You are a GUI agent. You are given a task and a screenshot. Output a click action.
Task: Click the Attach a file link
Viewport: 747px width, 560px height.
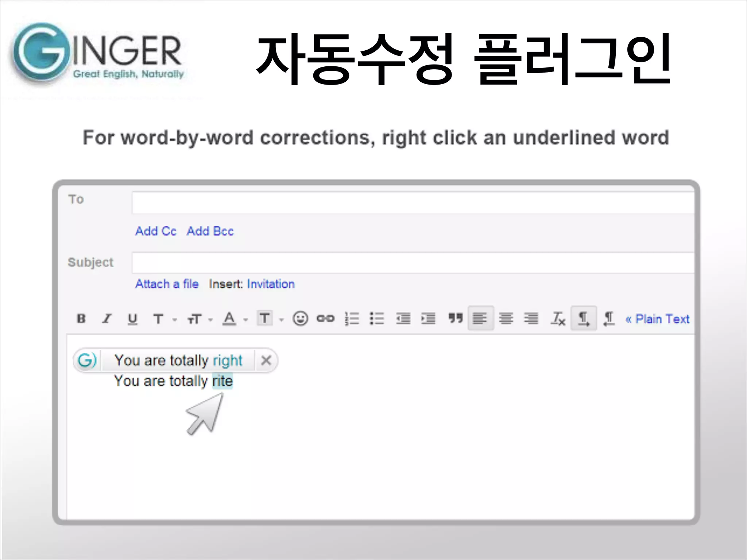click(x=167, y=284)
